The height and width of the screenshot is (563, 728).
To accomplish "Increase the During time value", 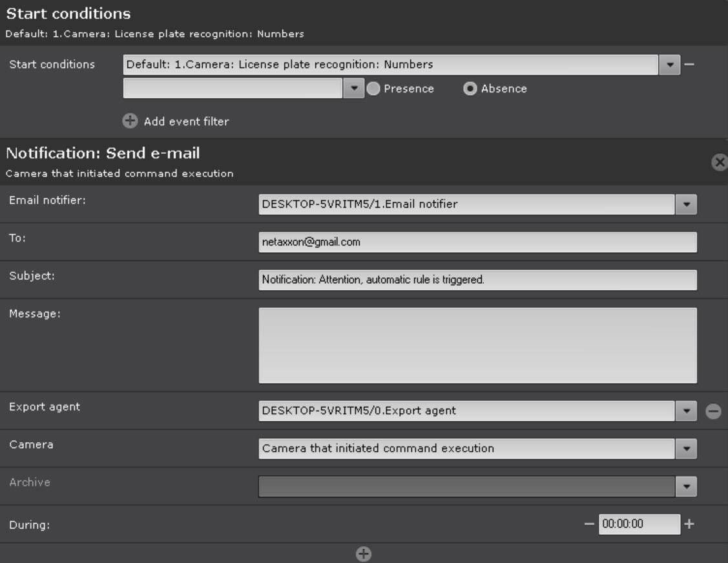I will (x=689, y=524).
